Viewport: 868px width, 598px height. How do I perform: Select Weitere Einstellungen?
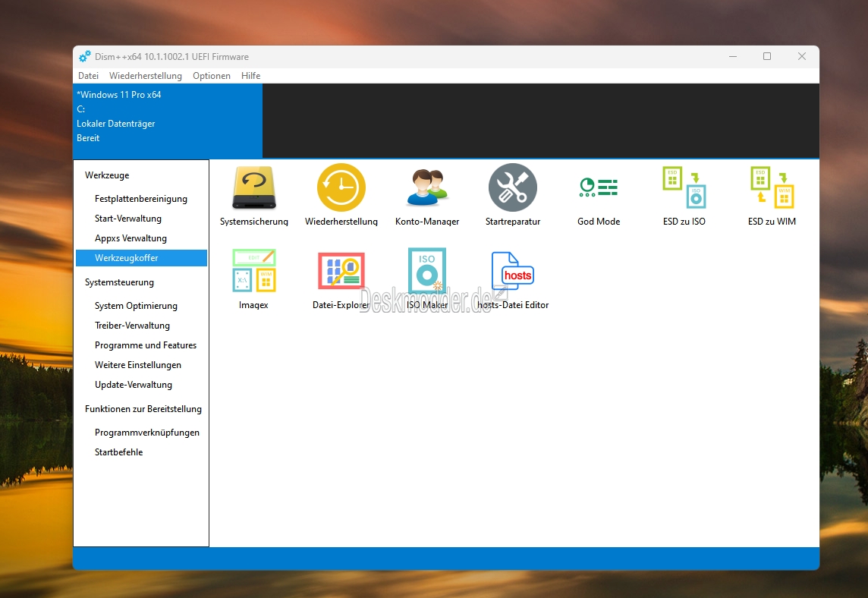coord(138,365)
